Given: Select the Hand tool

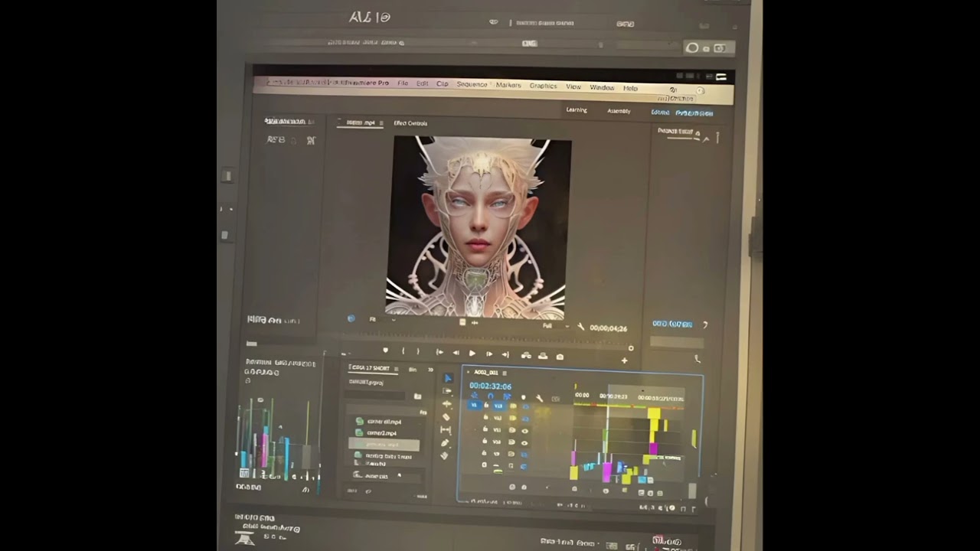Looking at the screenshot, I should [x=444, y=456].
